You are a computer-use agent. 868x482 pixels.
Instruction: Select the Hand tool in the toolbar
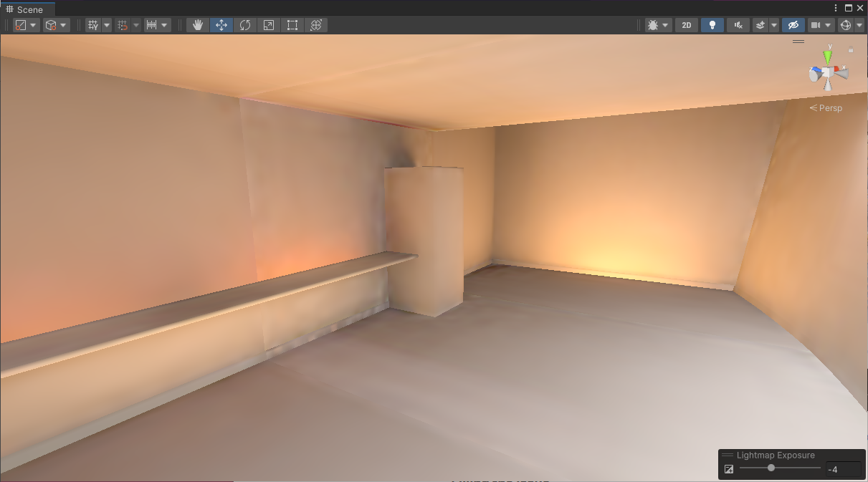[197, 24]
